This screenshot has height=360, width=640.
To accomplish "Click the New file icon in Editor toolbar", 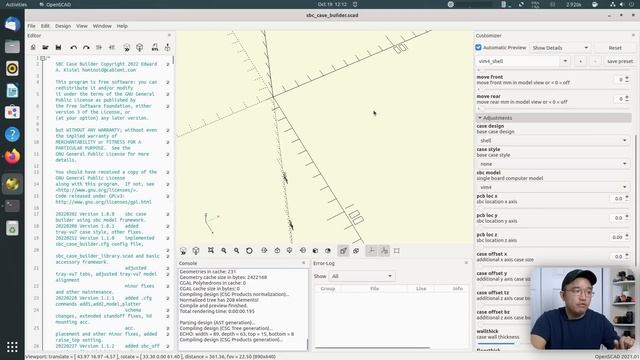I will click(x=33, y=47).
